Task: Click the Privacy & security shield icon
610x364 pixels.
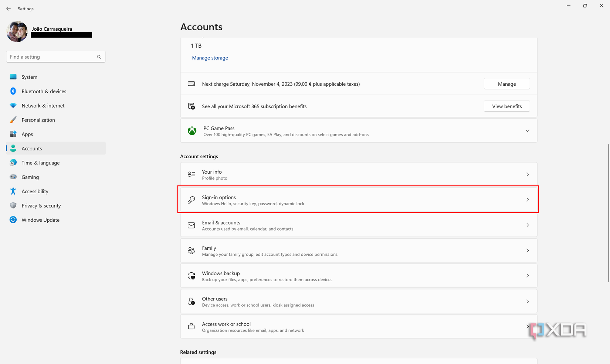Action: tap(13, 205)
